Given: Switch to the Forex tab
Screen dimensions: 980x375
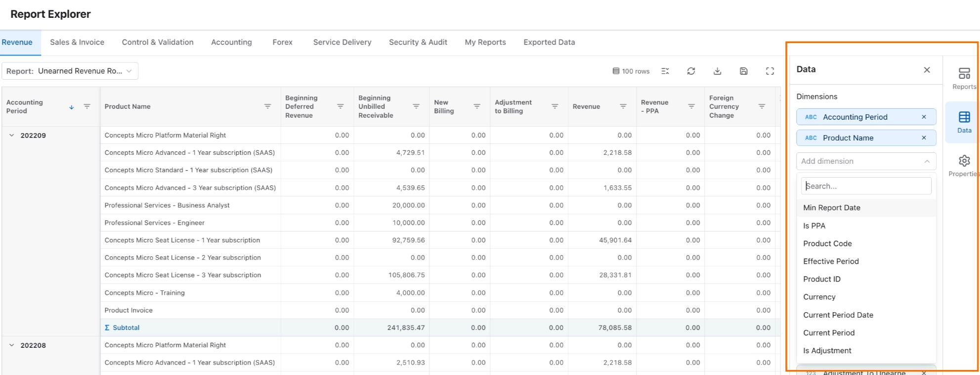Looking at the screenshot, I should [x=283, y=43].
